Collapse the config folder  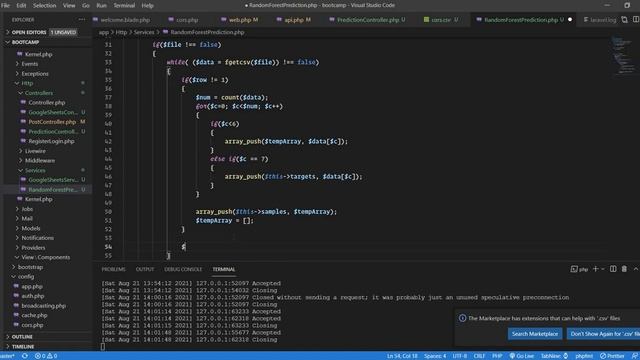click(x=26, y=276)
